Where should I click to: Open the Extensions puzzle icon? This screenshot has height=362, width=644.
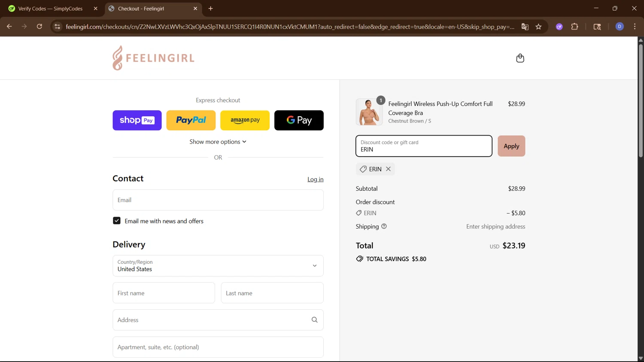coord(574,27)
